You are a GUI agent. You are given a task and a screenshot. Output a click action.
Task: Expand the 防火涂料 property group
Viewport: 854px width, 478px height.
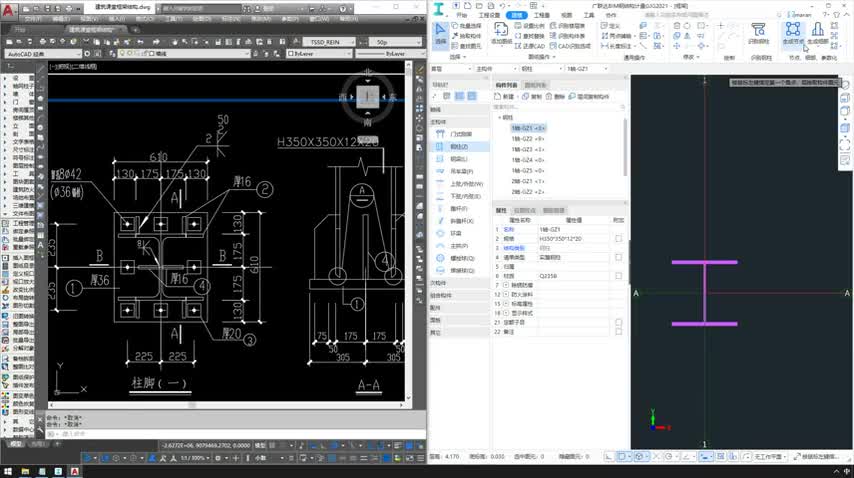click(x=506, y=294)
